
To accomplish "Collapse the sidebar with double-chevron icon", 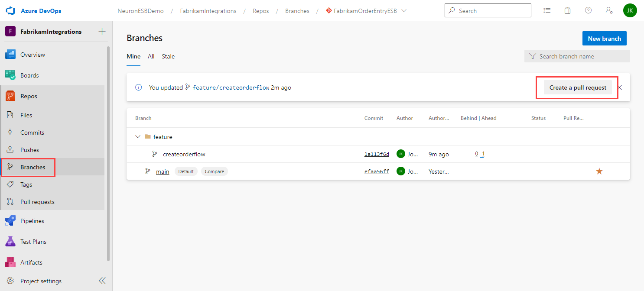I will click(x=102, y=281).
